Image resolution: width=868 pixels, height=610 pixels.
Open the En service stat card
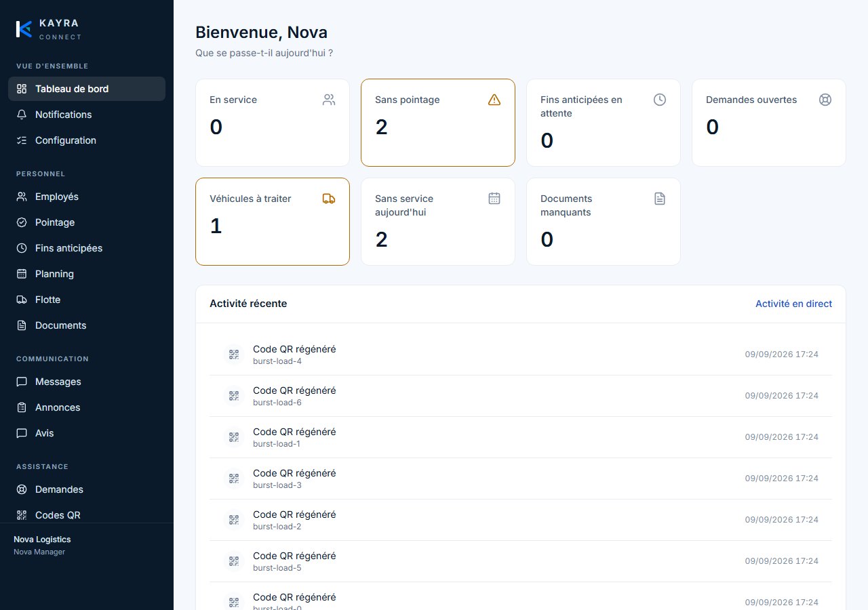tap(273, 123)
